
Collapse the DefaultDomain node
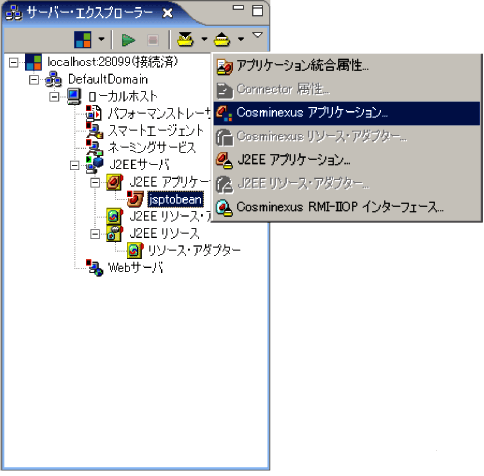(x=34, y=80)
